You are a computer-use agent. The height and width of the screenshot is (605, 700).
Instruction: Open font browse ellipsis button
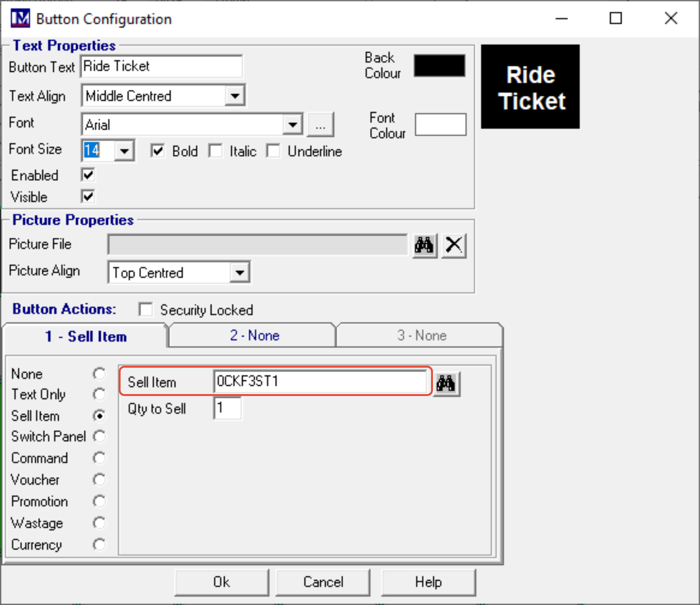320,125
